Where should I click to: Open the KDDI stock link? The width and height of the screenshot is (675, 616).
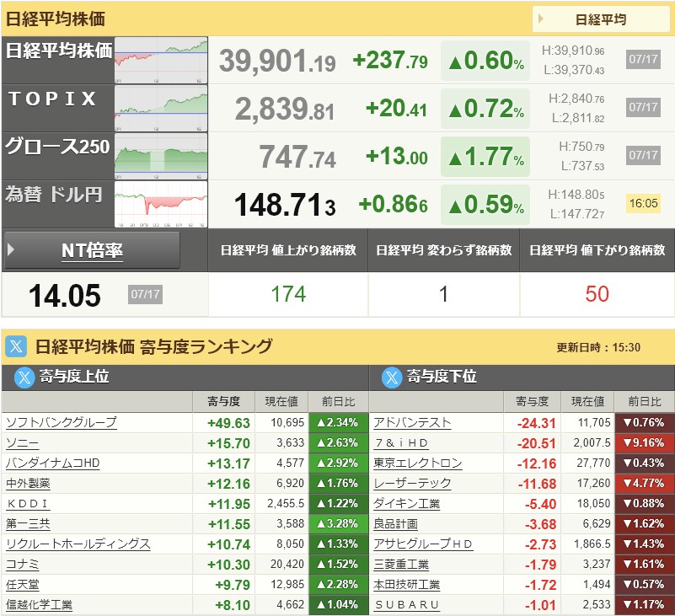tap(28, 503)
